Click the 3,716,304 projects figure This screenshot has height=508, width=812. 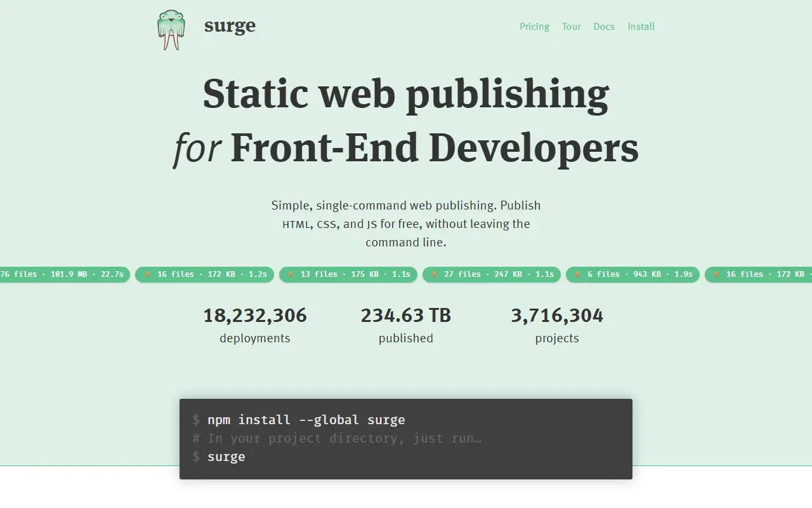click(557, 316)
